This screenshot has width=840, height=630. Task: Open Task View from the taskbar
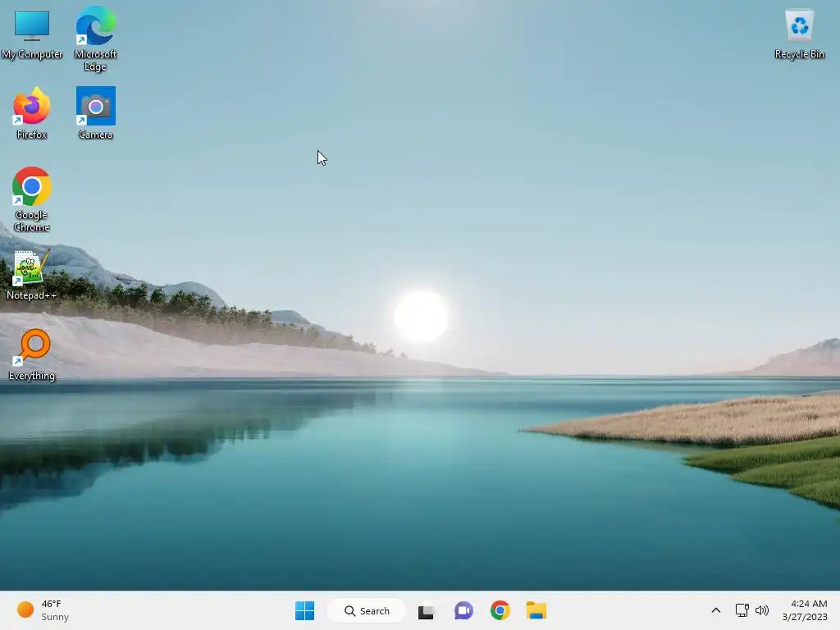pyautogui.click(x=427, y=610)
